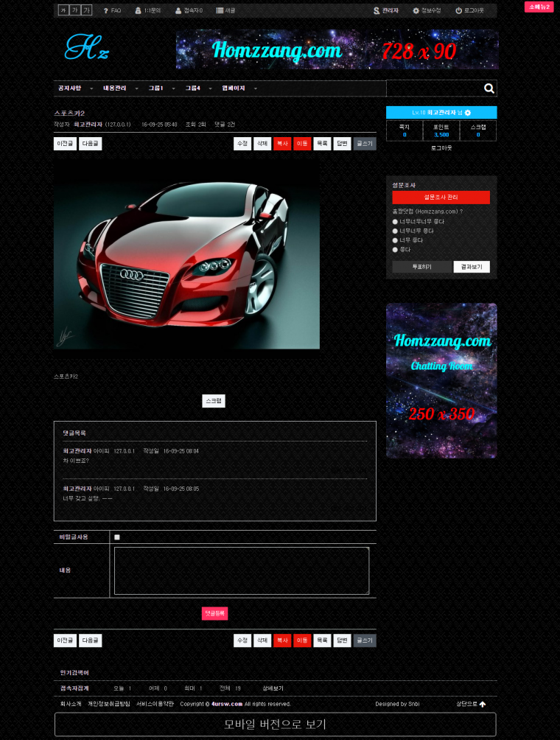Enable the 비밀글사용 checkbox
Image resolution: width=560 pixels, height=740 pixels.
pyautogui.click(x=117, y=537)
